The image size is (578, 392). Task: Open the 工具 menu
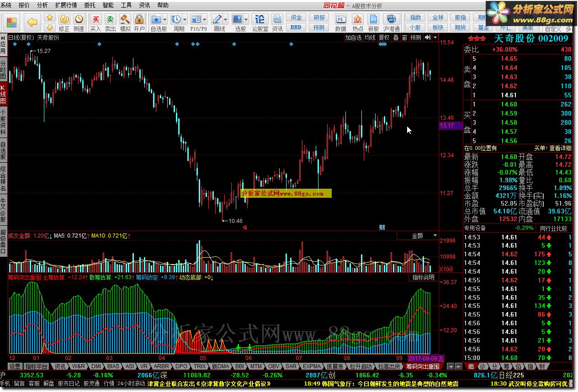point(126,5)
